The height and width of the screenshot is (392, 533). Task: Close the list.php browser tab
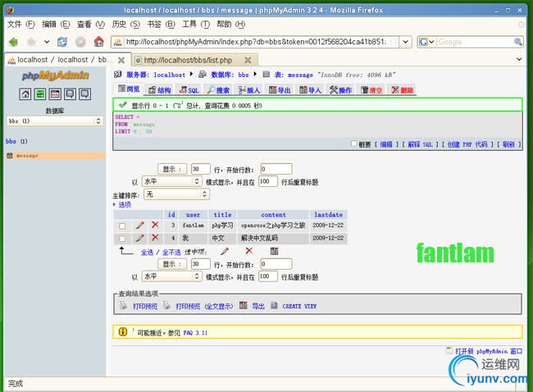point(248,60)
